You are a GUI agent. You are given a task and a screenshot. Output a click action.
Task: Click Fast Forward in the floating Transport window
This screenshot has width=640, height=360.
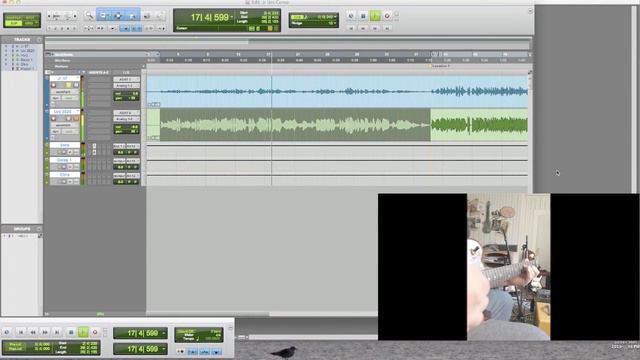[45, 332]
